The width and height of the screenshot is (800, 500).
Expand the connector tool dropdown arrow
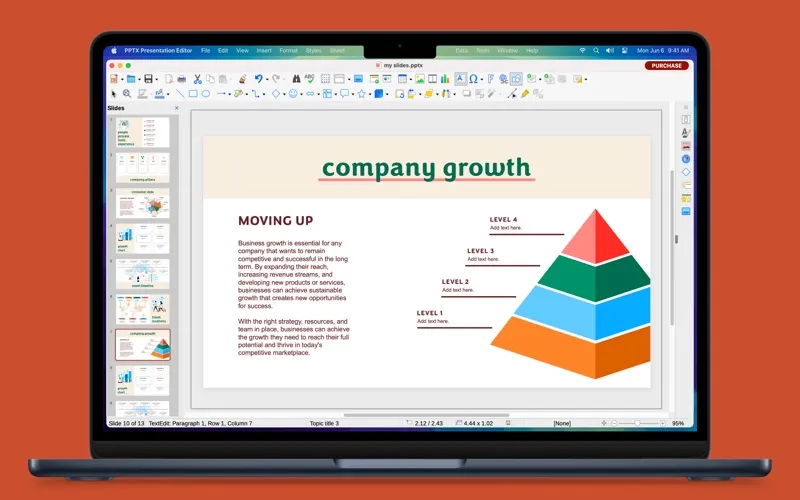click(x=264, y=94)
